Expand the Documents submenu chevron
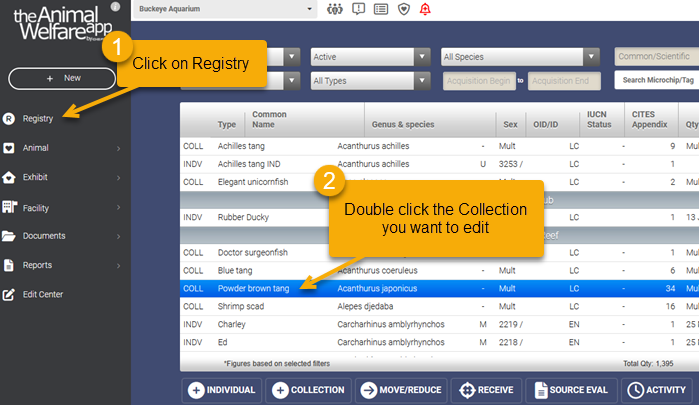The image size is (699, 405). 119,236
